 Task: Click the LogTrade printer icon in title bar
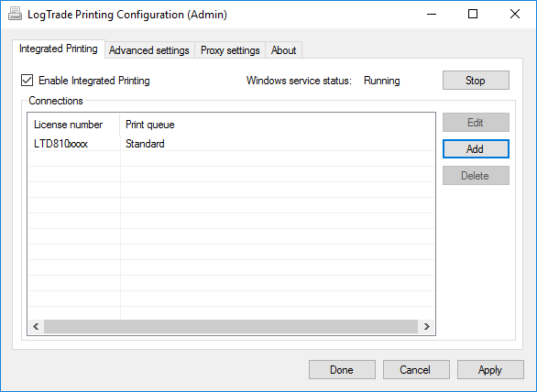tap(15, 14)
